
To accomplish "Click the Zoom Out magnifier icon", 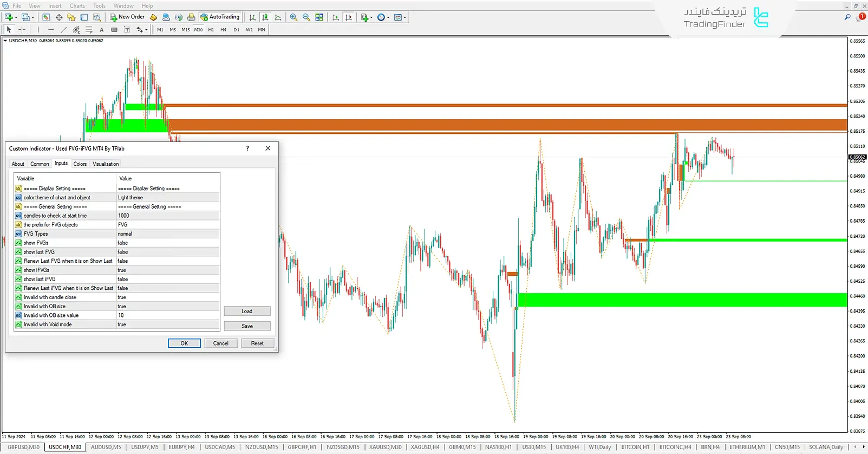I will 306,17.
